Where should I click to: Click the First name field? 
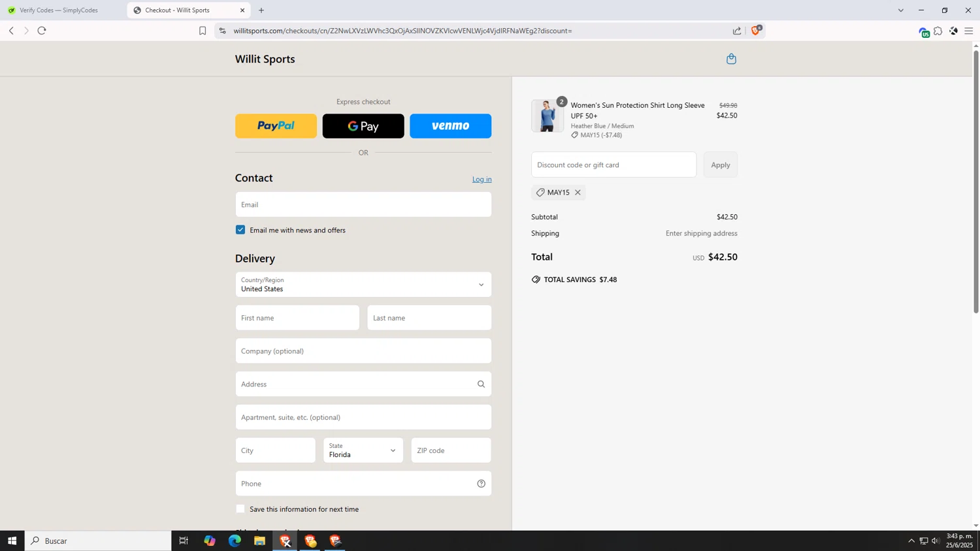point(297,318)
